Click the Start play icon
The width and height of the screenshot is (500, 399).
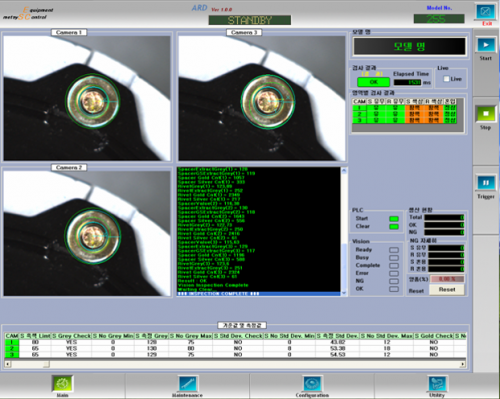[x=486, y=44]
